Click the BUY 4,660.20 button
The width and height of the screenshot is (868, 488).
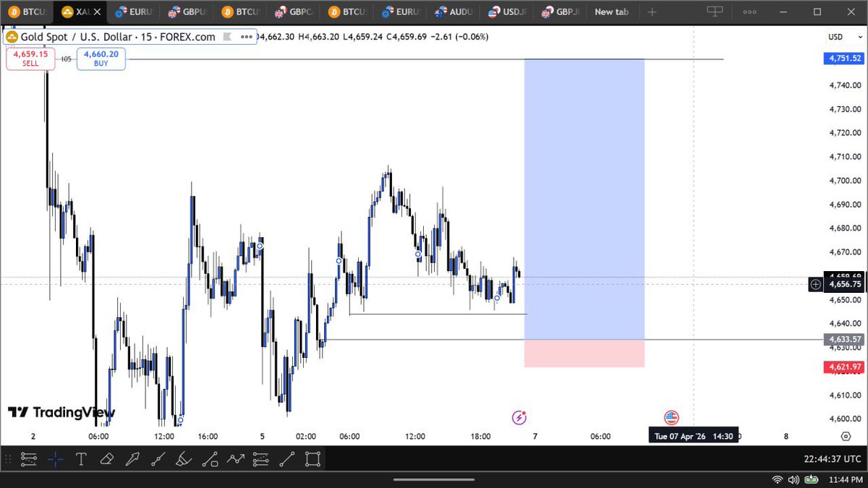(x=101, y=59)
